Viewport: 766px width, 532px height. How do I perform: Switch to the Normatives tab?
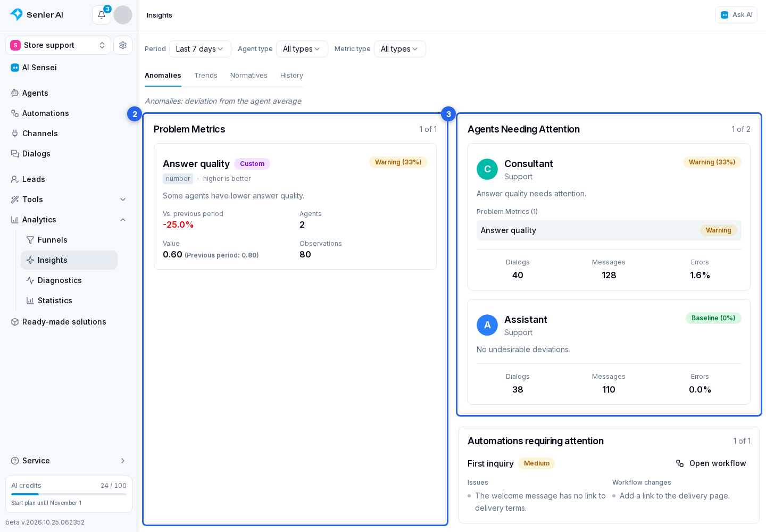(x=249, y=76)
